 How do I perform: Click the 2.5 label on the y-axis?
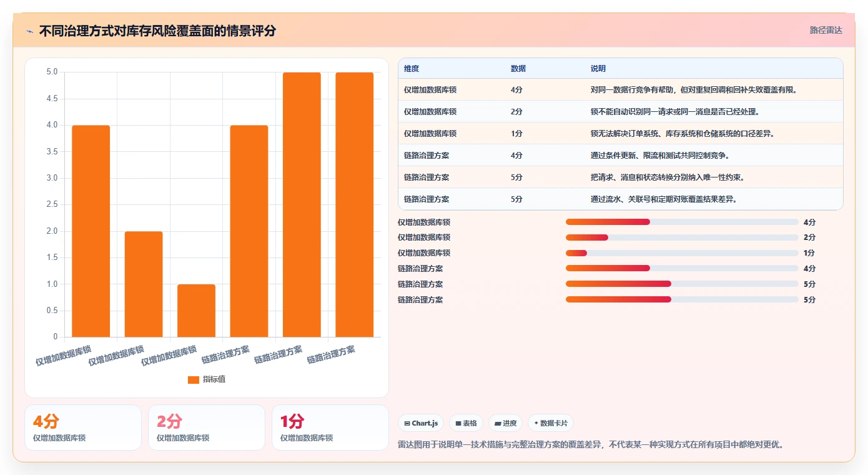coord(52,205)
